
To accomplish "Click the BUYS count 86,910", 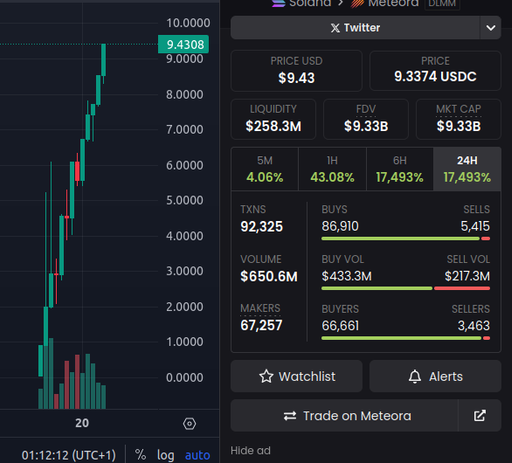I will pos(340,226).
